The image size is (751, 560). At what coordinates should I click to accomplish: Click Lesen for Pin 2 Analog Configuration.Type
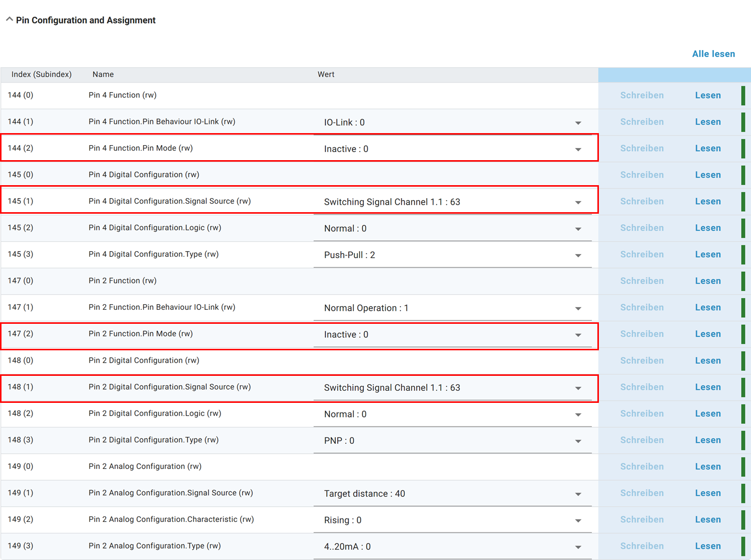click(x=707, y=546)
